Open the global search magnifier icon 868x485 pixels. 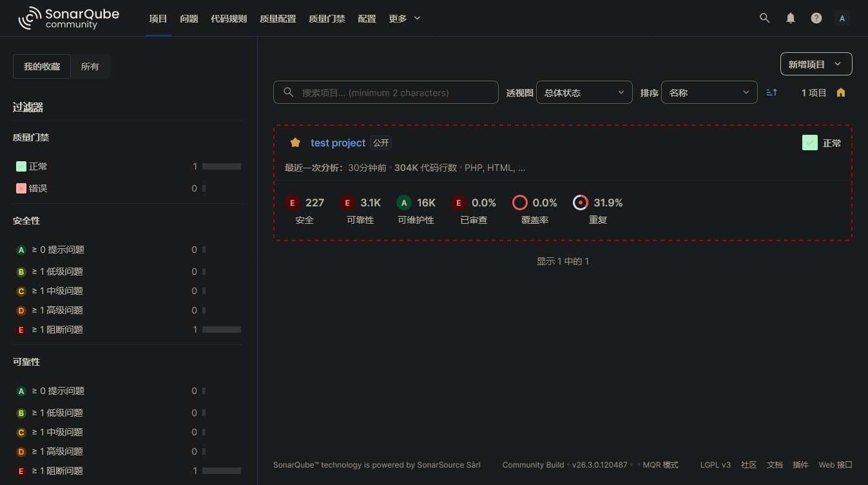(764, 18)
